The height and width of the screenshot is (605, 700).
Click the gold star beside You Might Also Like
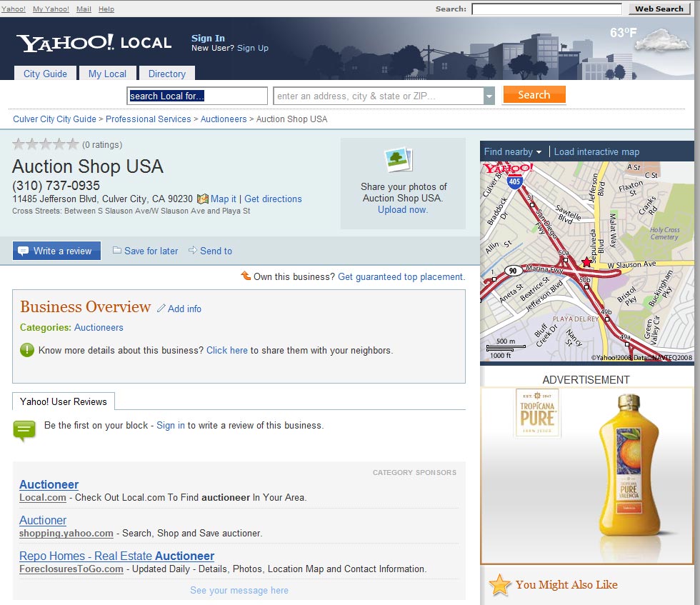(x=499, y=585)
